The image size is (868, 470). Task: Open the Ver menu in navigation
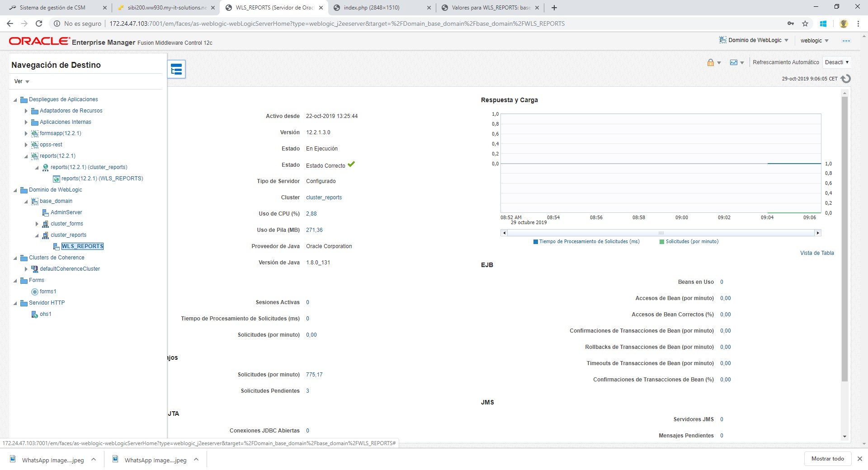pyautogui.click(x=21, y=81)
